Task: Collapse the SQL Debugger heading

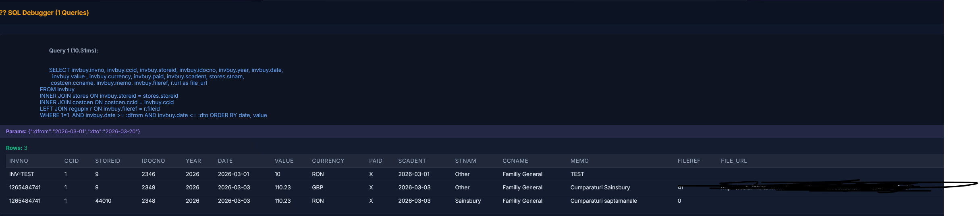Action: pos(44,13)
